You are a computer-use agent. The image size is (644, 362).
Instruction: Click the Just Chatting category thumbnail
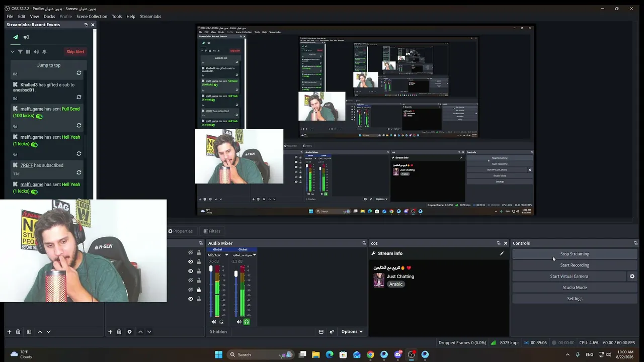(x=379, y=280)
